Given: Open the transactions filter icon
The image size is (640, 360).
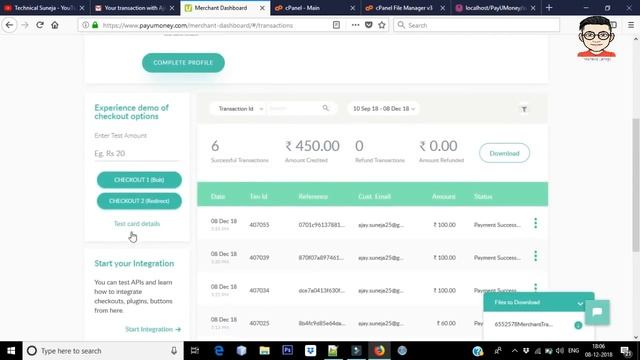Looking at the screenshot, I should click(x=524, y=109).
